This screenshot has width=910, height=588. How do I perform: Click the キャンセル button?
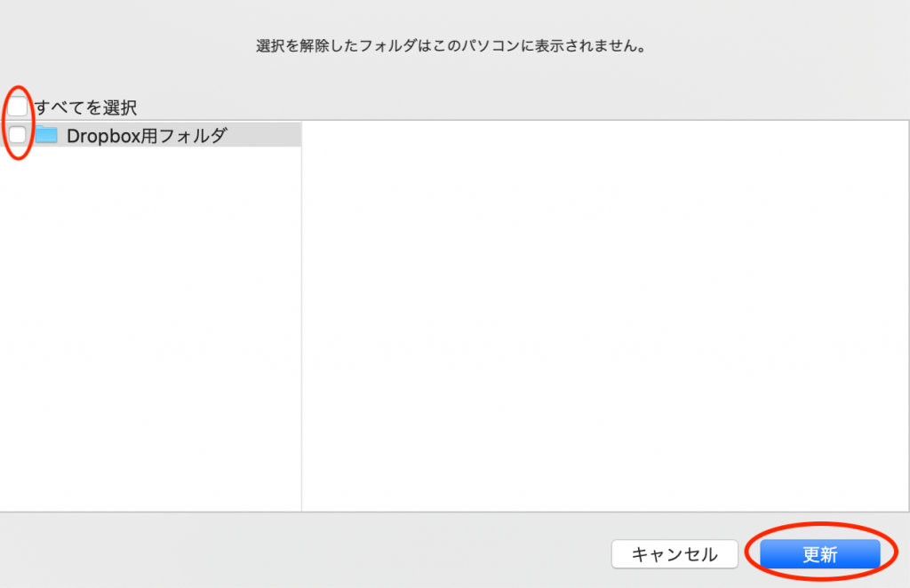point(675,554)
